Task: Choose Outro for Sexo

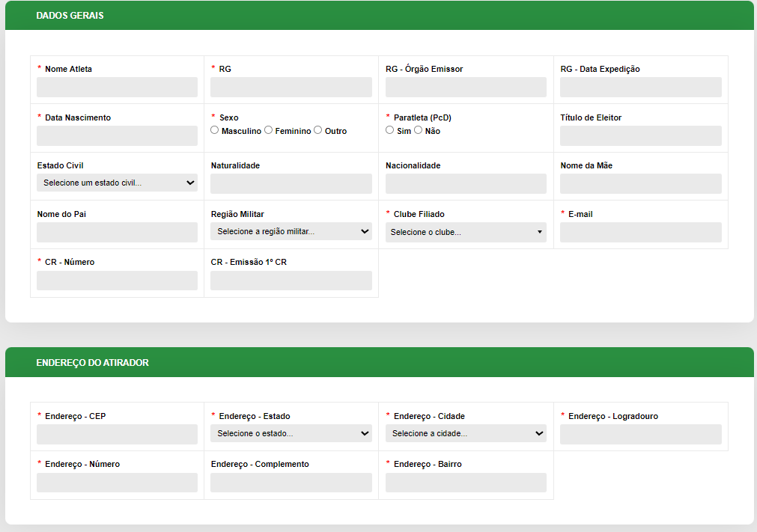Action: tap(318, 130)
